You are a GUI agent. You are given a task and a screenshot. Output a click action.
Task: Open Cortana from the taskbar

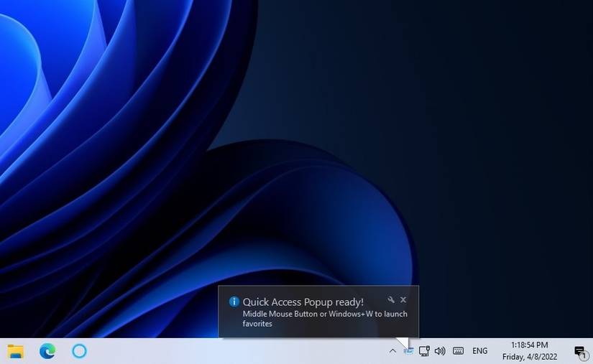coord(80,351)
